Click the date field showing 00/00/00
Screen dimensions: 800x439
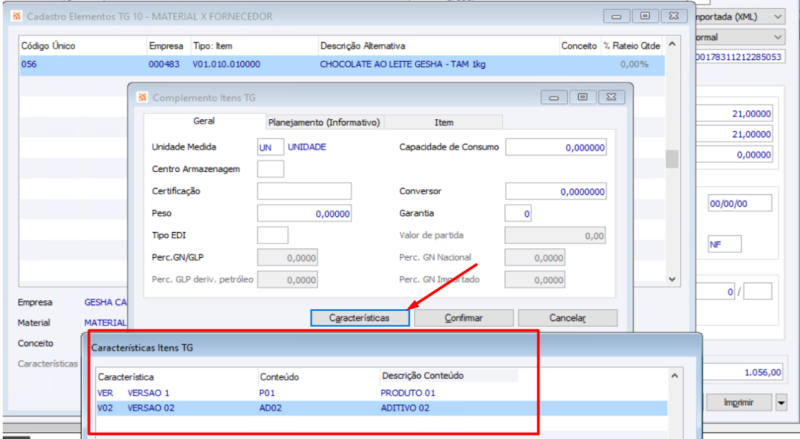click(x=739, y=203)
